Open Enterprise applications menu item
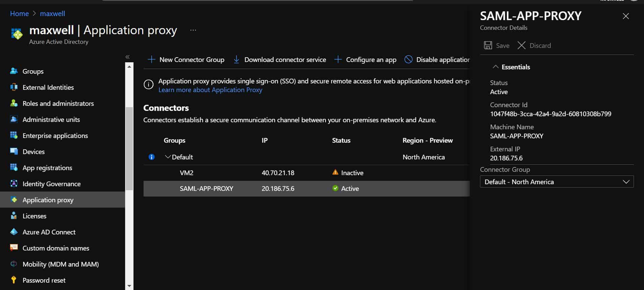 55,135
